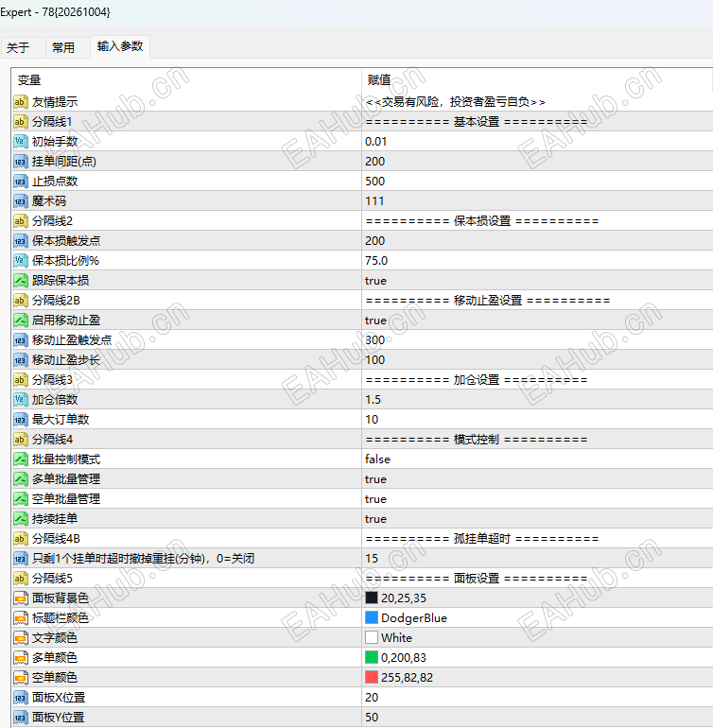Edit 面板Y位置 value 50
The height and width of the screenshot is (728, 713).
(x=372, y=718)
